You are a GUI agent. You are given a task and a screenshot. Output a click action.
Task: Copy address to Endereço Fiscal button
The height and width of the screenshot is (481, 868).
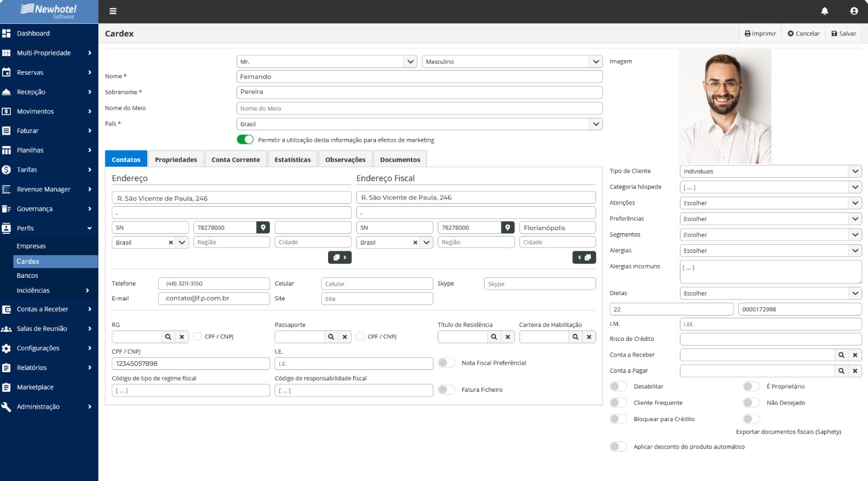(340, 258)
